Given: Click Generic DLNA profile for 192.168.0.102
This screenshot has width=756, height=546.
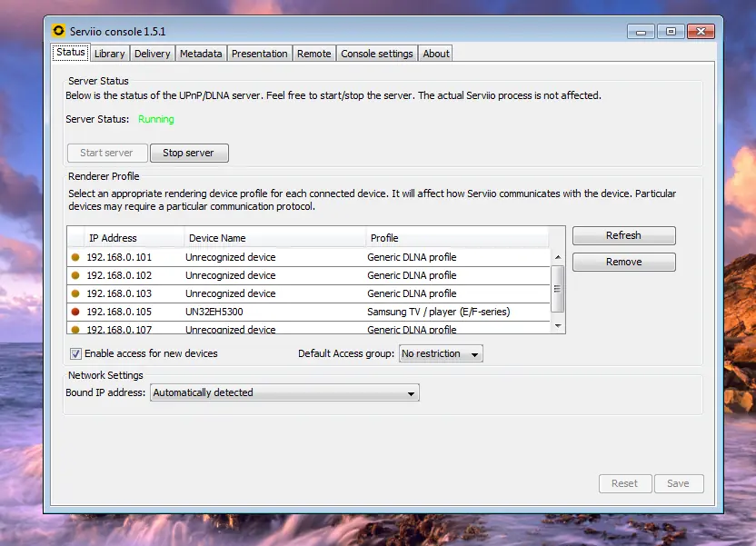Looking at the screenshot, I should point(412,275).
